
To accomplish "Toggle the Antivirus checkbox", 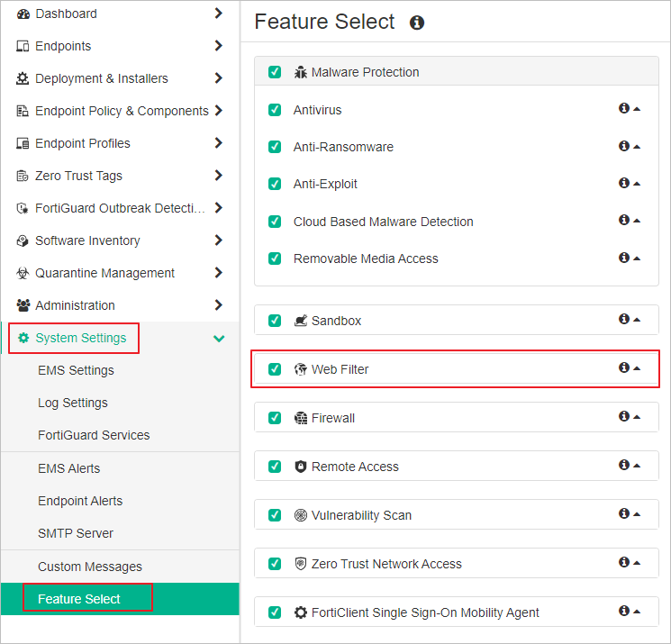I will click(275, 110).
